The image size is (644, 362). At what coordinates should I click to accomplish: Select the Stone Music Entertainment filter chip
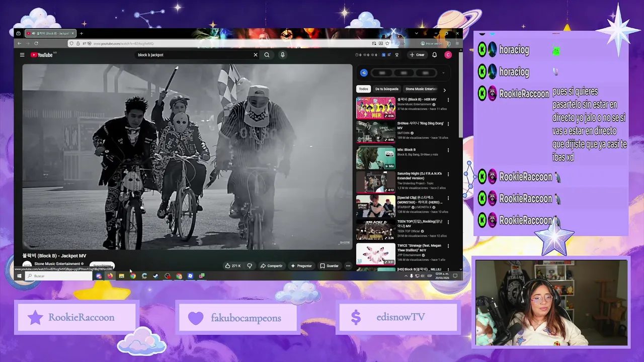point(421,89)
